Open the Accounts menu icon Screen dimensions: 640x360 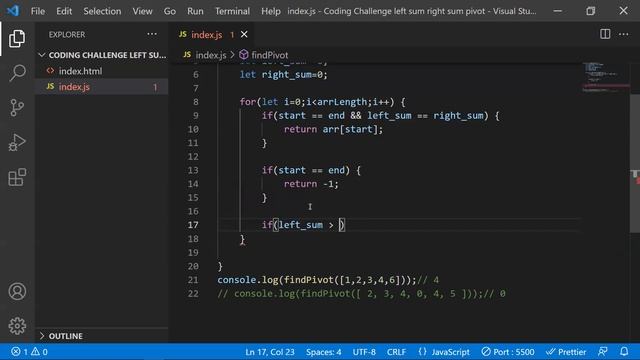pos(17,291)
